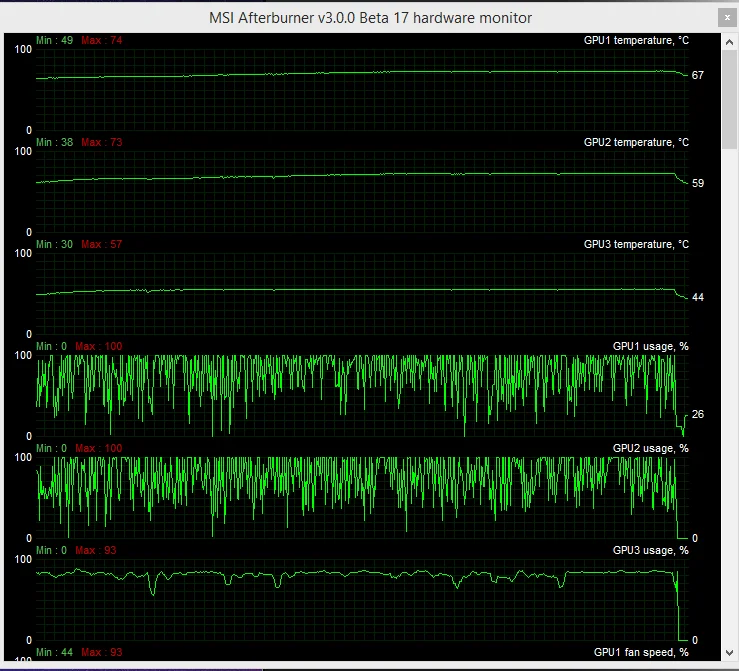Click the GPU3 temperature graph title
The height and width of the screenshot is (671, 739).
tap(636, 244)
